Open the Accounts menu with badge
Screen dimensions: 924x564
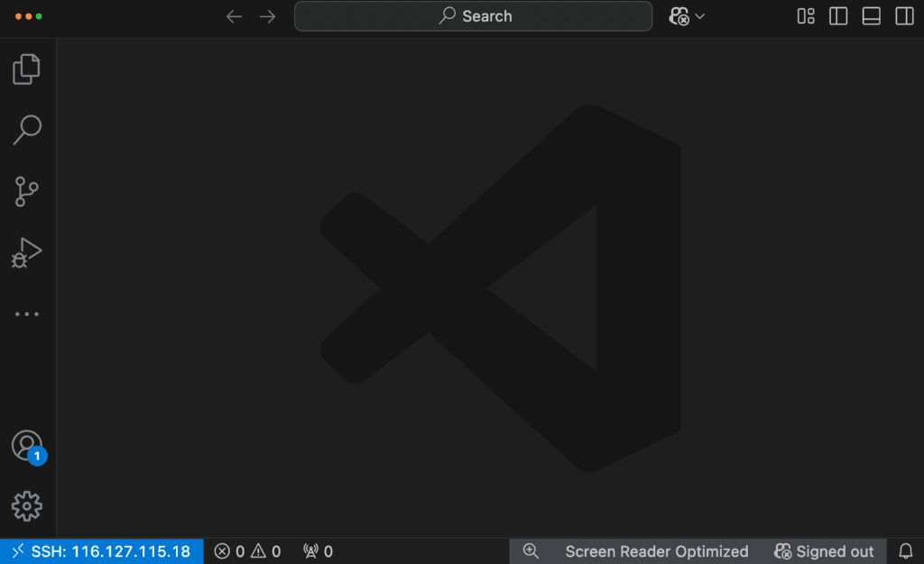click(x=28, y=448)
